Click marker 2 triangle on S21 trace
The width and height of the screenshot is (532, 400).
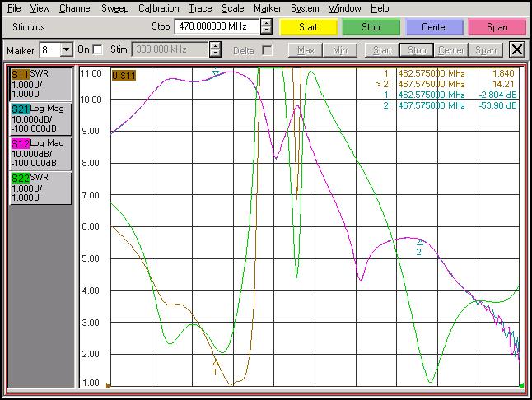pos(420,242)
